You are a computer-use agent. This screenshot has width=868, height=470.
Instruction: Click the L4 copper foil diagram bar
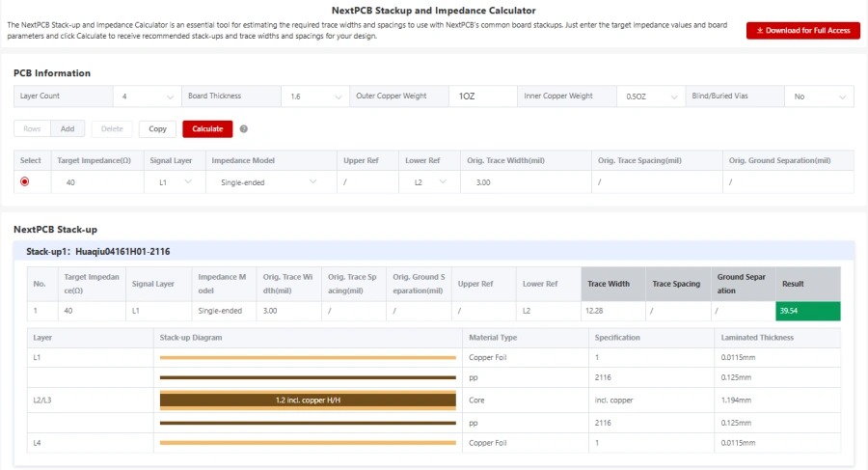[308, 443]
